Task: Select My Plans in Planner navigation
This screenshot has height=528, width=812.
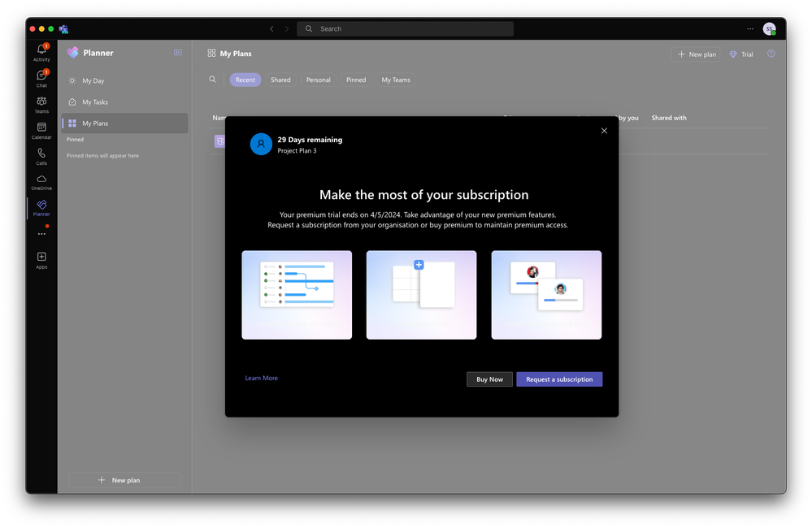Action: [x=124, y=123]
